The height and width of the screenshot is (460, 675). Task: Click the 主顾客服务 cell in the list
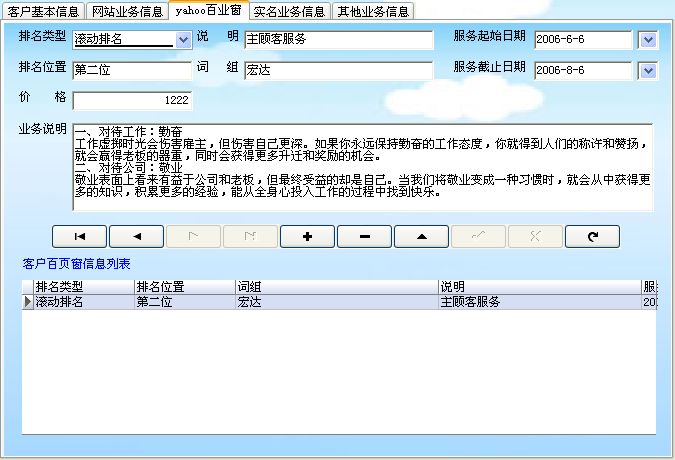(539, 302)
